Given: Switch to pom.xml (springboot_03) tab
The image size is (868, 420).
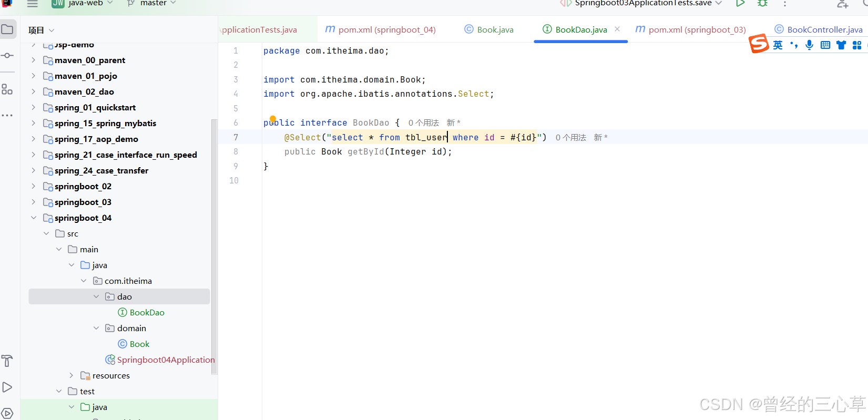Looking at the screenshot, I should (x=691, y=29).
